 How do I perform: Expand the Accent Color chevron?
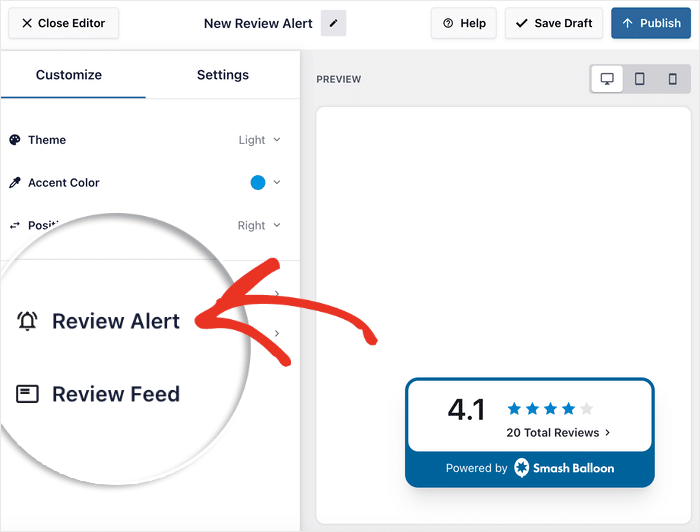click(x=277, y=182)
